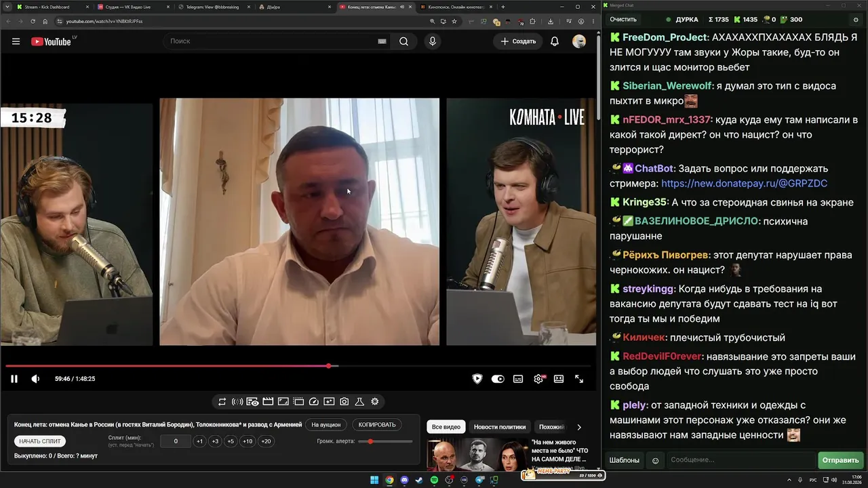Image resolution: width=868 pixels, height=488 pixels.
Task: Click the КОПИРОВАТЬ button
Action: (x=377, y=425)
